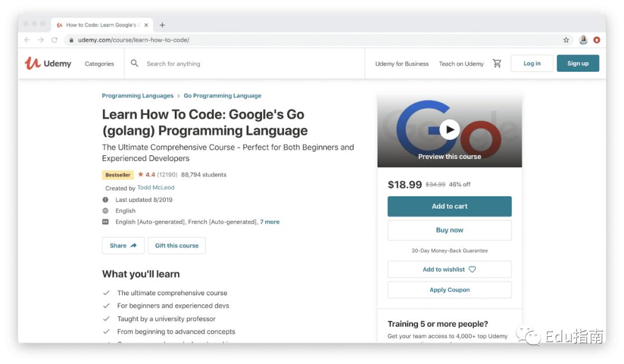Click the search magnifier icon

[x=135, y=64]
